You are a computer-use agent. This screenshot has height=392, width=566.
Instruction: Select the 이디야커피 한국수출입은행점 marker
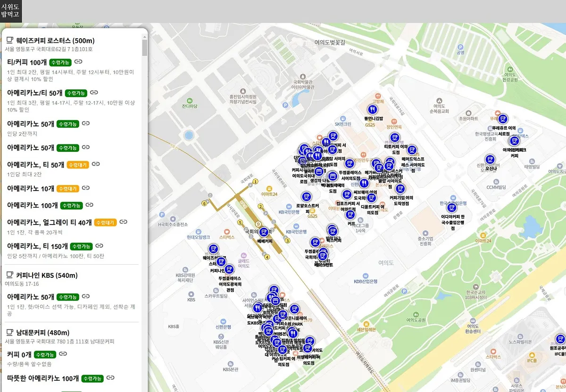click(x=452, y=208)
